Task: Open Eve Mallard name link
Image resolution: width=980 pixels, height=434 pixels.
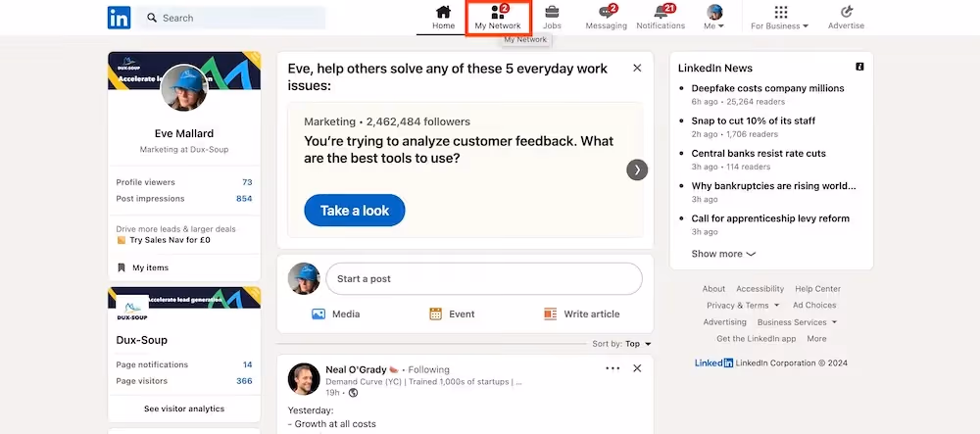Action: point(184,133)
